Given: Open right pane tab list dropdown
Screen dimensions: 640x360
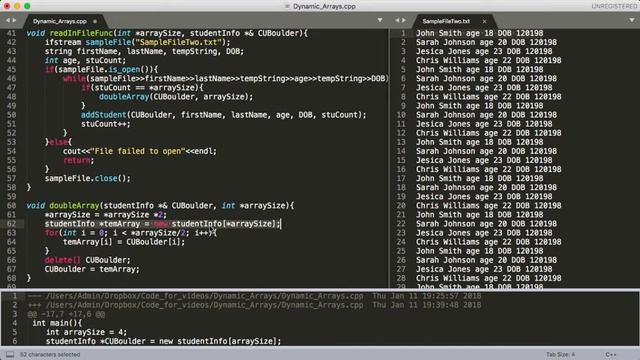Looking at the screenshot, I should pyautogui.click(x=632, y=20).
